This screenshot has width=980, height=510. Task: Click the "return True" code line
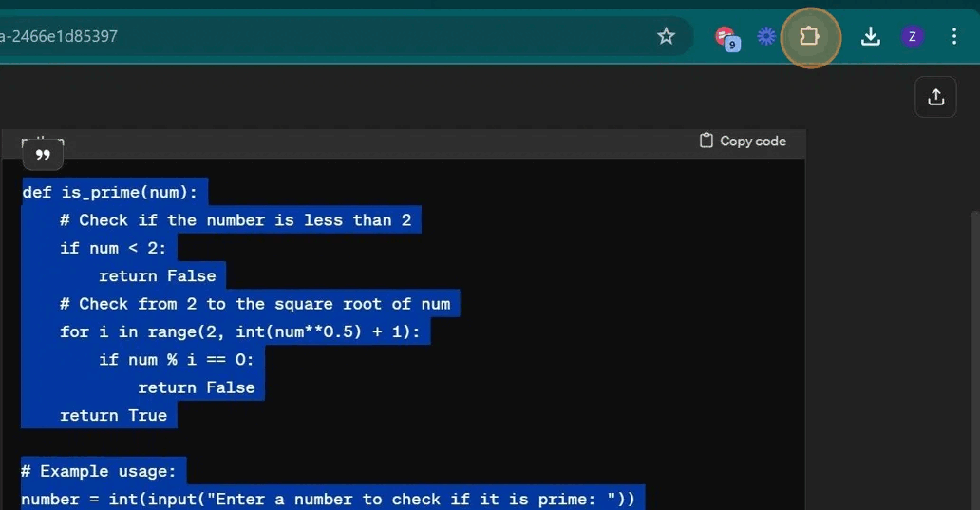113,415
